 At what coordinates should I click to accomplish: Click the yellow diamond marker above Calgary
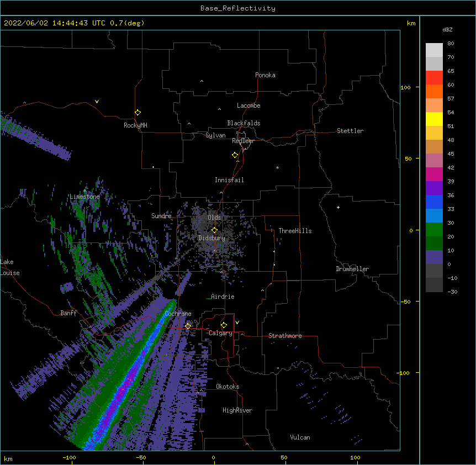224,325
